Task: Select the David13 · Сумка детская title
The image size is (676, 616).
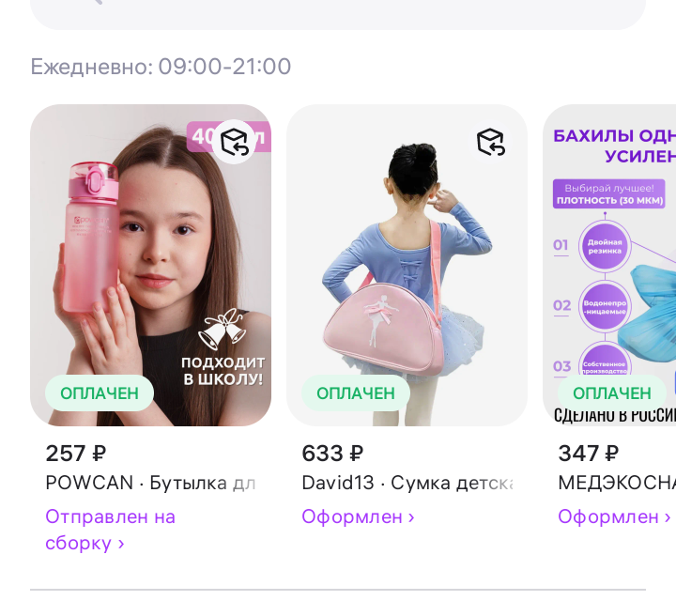Action: click(x=407, y=483)
